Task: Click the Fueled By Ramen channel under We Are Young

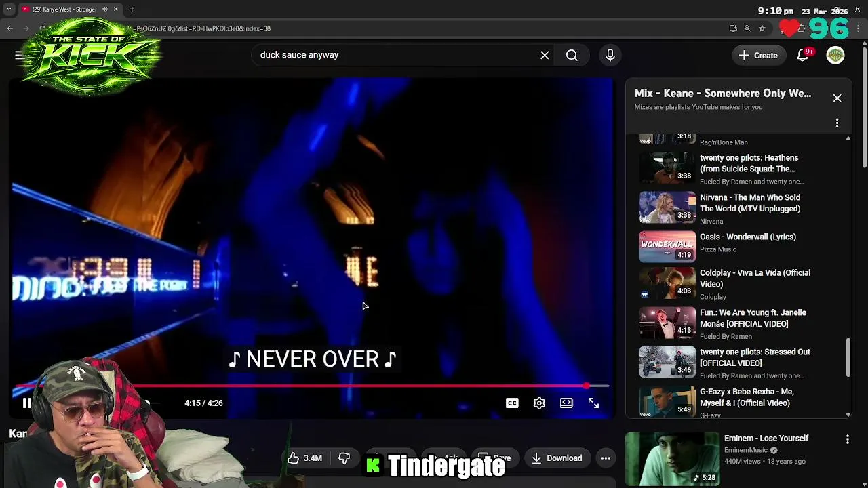Action: coord(726,337)
